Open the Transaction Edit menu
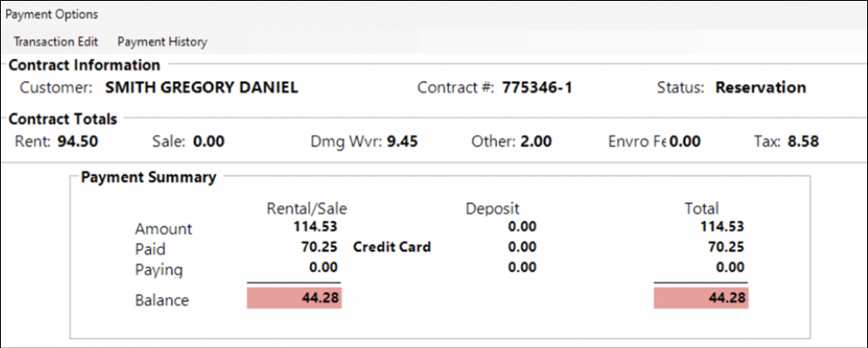The height and width of the screenshot is (348, 868). coord(56,41)
